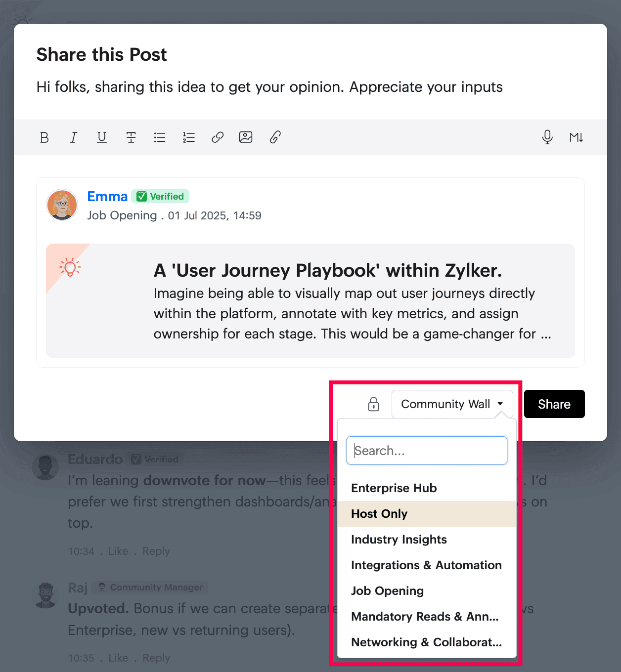The width and height of the screenshot is (621, 672).
Task: Start voice input with microphone icon
Action: coord(547,137)
